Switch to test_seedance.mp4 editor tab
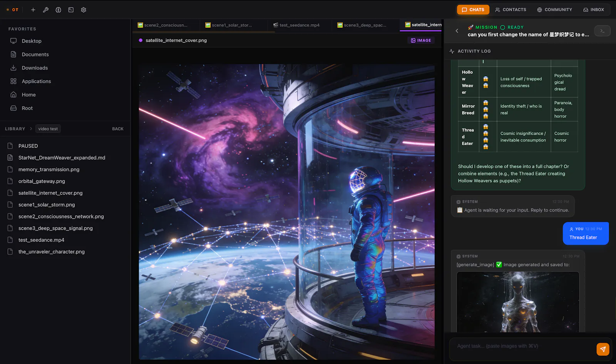The width and height of the screenshot is (616, 364). click(300, 25)
